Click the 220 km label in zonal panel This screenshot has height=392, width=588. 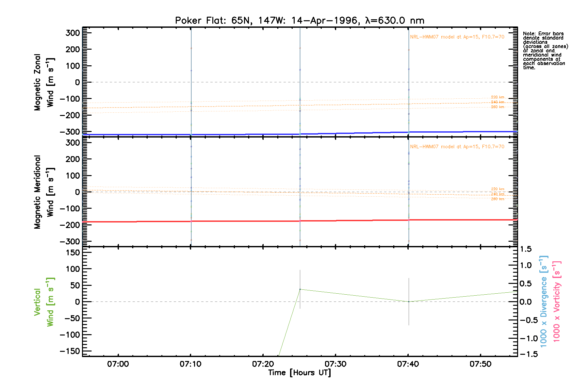(x=498, y=97)
